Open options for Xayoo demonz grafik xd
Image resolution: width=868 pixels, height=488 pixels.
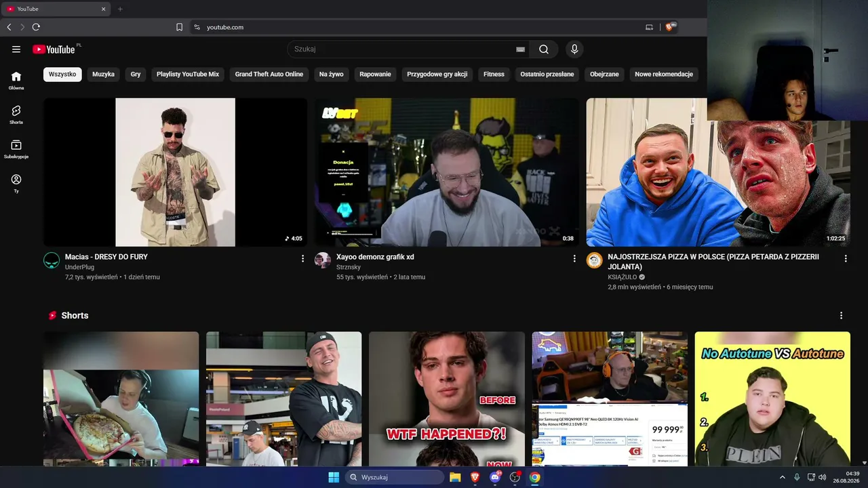(574, 258)
